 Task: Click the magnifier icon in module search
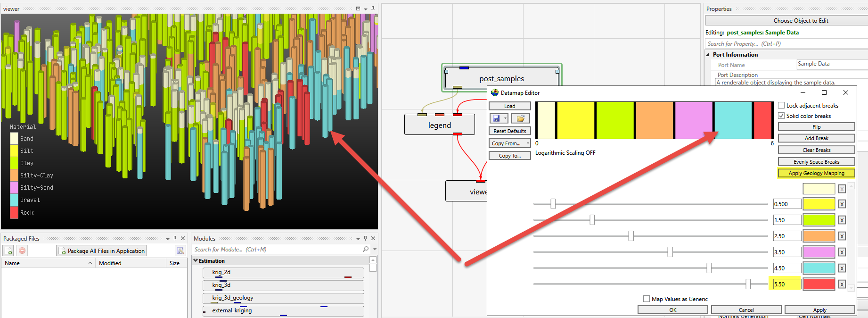tap(366, 249)
